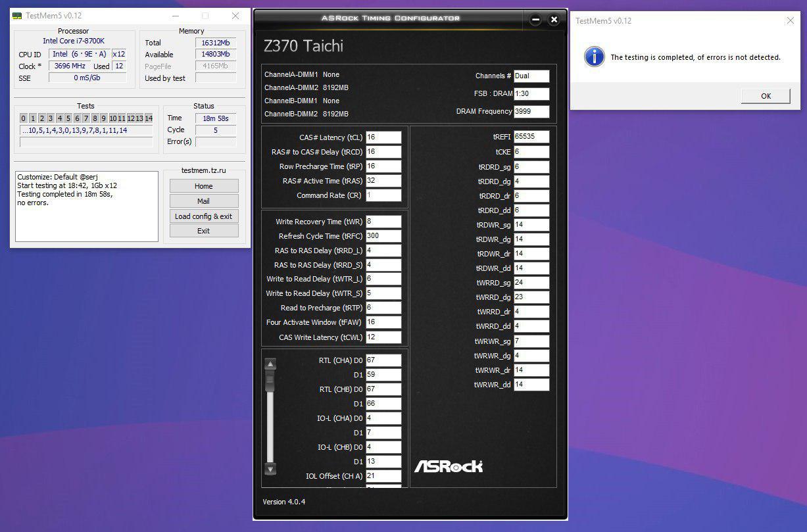Click the tRRD_L field
Viewport: 807px width, 532px height.
coord(383,251)
